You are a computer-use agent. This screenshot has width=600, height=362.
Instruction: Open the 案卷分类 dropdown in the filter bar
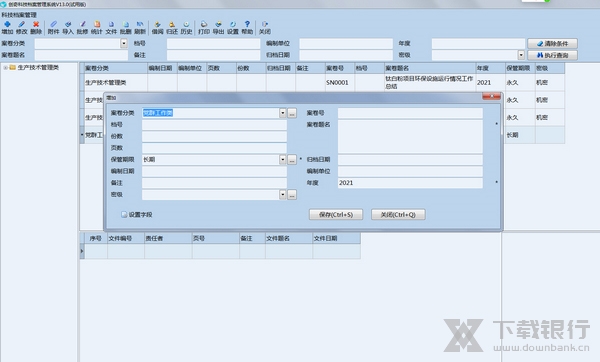pos(124,43)
